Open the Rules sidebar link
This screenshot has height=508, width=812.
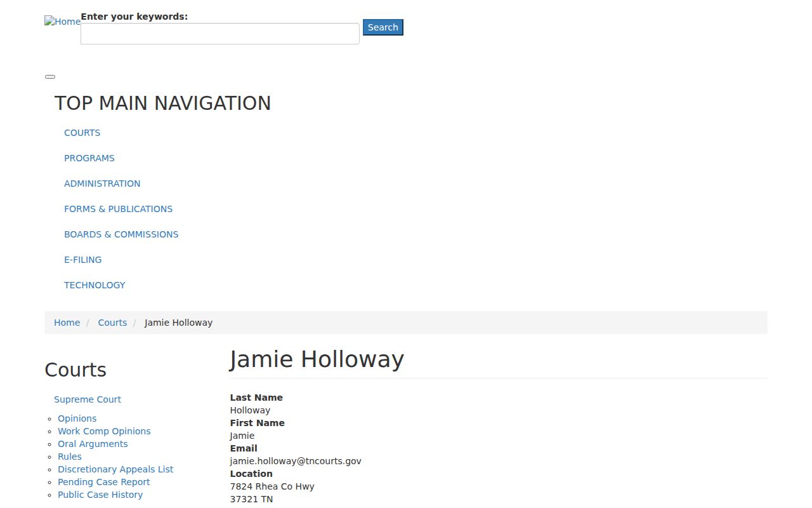pos(70,457)
